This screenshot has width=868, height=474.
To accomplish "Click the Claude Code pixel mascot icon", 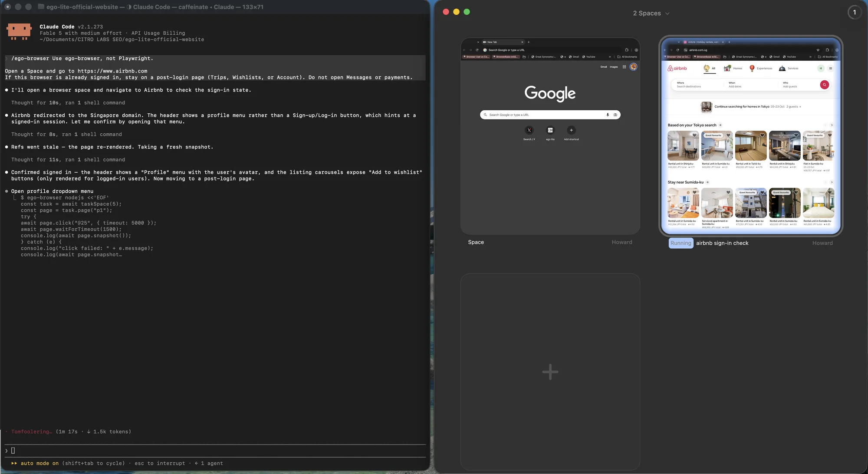I will tap(19, 32).
